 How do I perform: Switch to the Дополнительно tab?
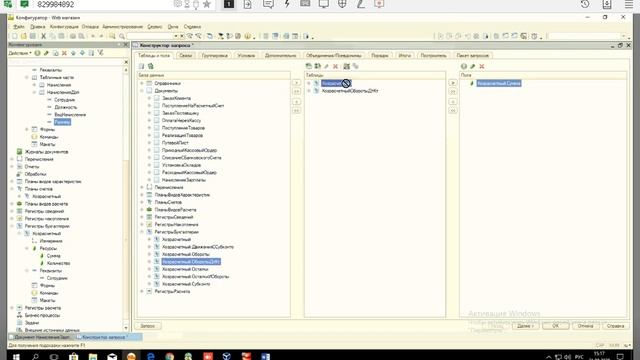pyautogui.click(x=280, y=56)
